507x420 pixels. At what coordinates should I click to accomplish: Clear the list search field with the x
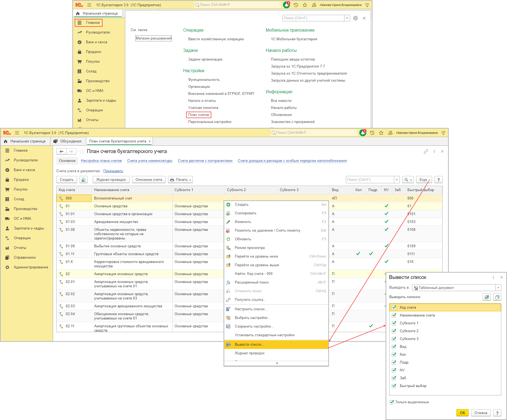[397, 180]
